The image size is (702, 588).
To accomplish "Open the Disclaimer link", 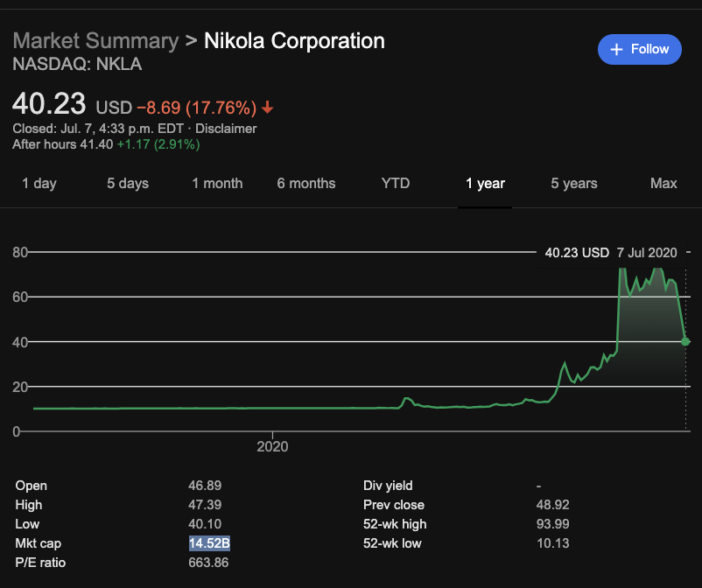I will [x=226, y=129].
